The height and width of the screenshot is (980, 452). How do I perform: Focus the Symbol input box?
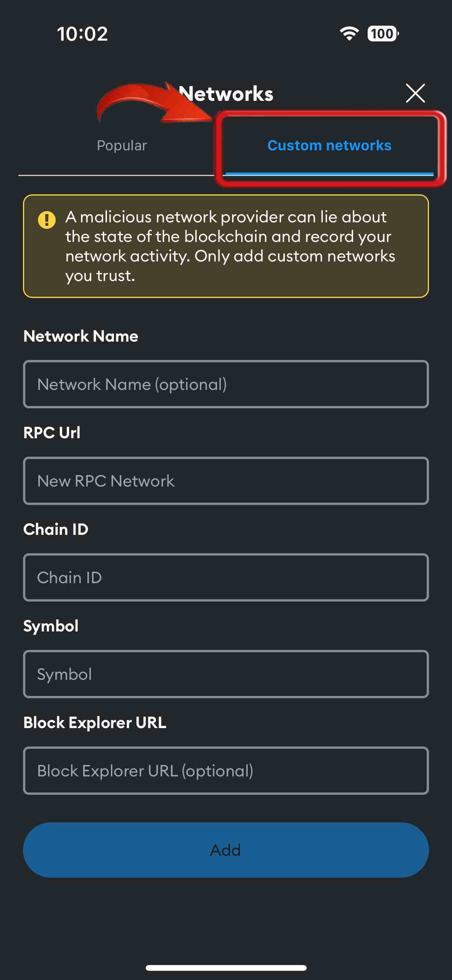point(226,674)
